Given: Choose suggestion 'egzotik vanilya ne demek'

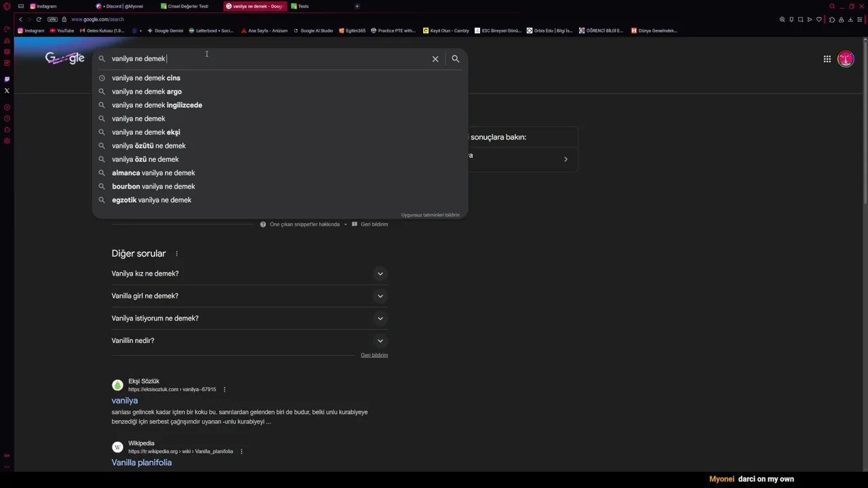Looking at the screenshot, I should [x=279, y=200].
